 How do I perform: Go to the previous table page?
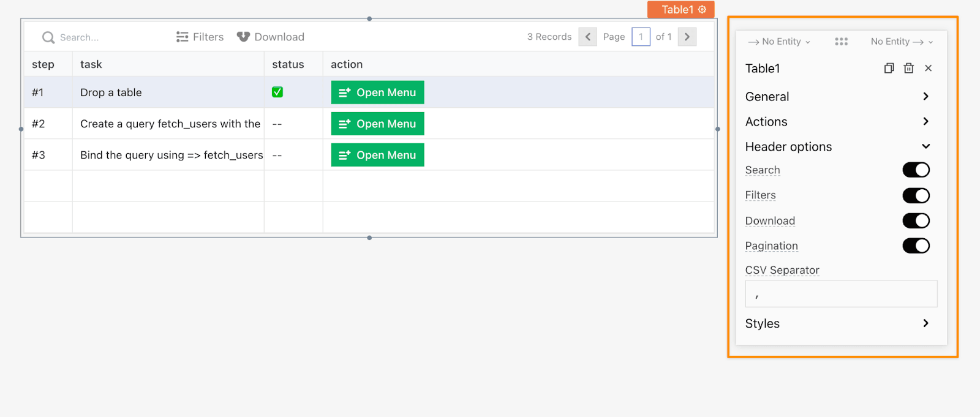[x=587, y=37]
